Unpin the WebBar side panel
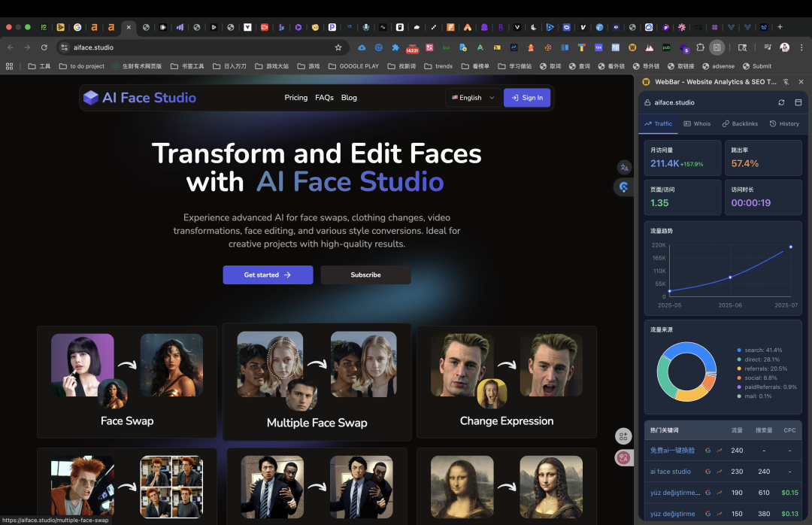 [786, 82]
